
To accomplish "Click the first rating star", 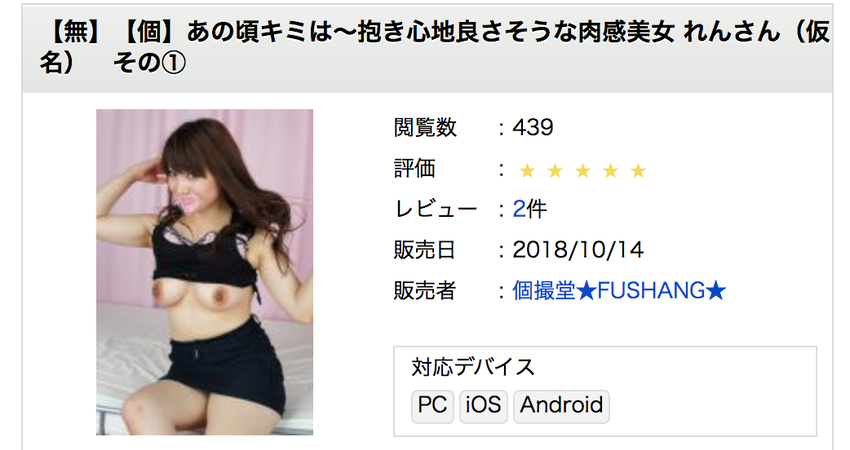I will 527,171.
